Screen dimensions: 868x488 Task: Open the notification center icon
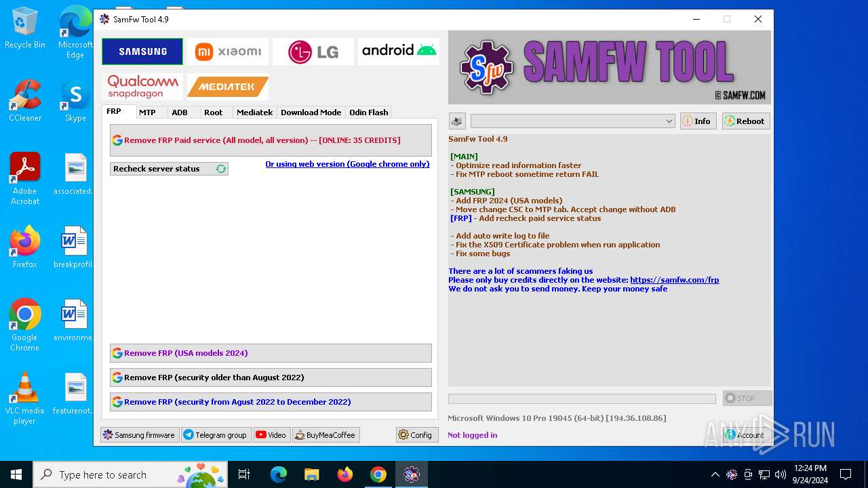pyautogui.click(x=846, y=474)
